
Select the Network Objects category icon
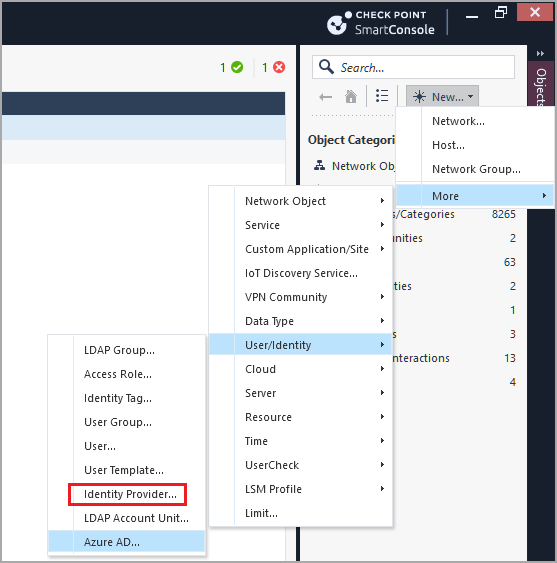tap(319, 165)
